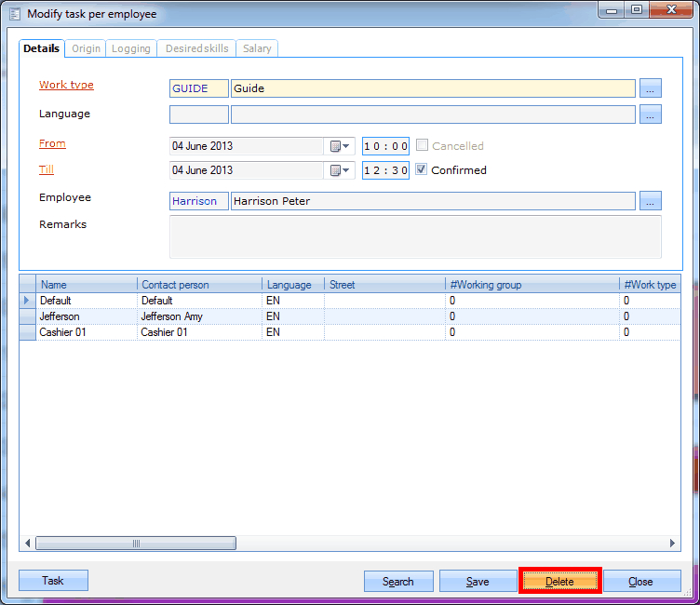Click the row selector arrow of Default row
The image size is (700, 605).
pyautogui.click(x=28, y=301)
